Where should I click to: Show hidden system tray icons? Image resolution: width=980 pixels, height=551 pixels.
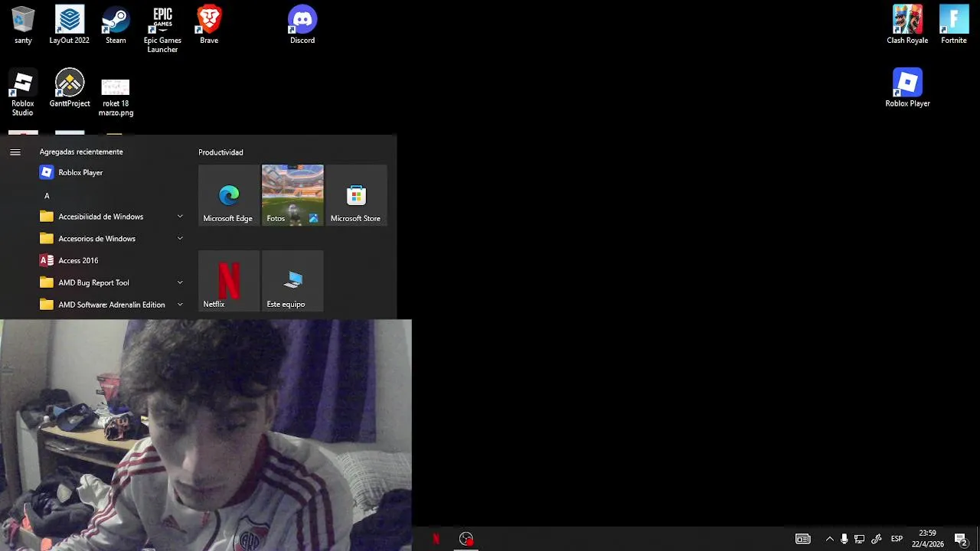coord(829,539)
